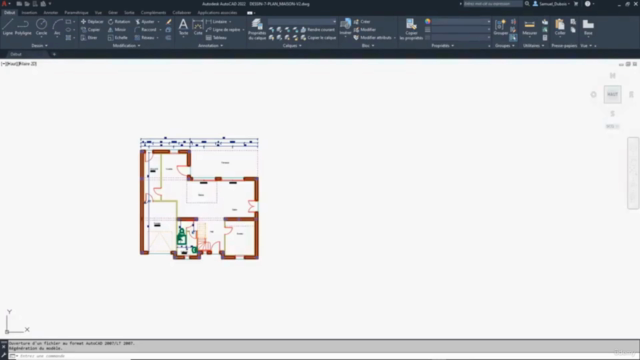Expand the Modification panel

tap(126, 46)
